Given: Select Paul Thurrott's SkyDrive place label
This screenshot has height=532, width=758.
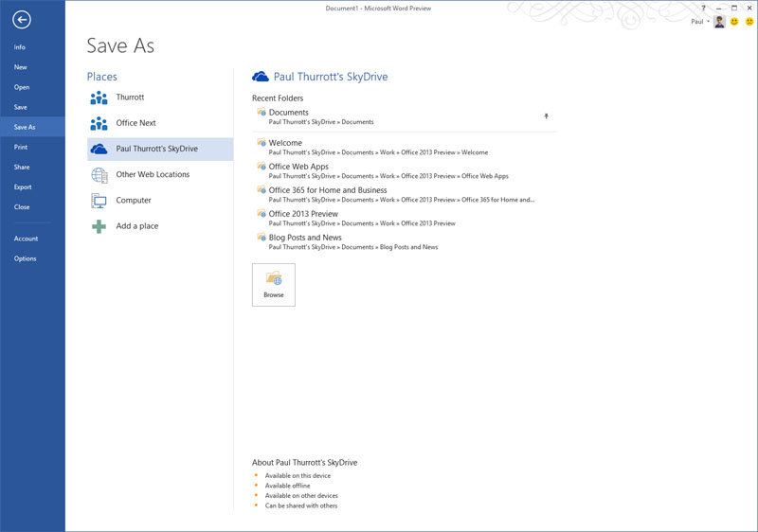Looking at the screenshot, I should [x=157, y=149].
